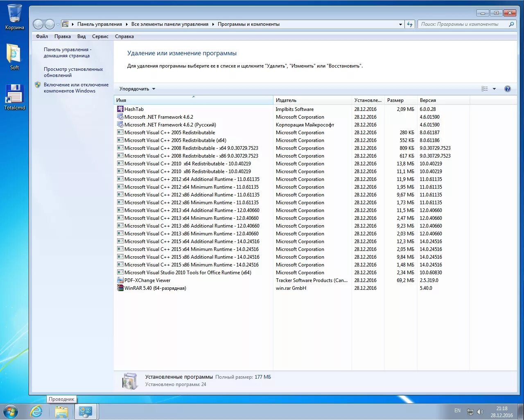Sort by the Размер column header
Viewport: 524px width, 420px height.
(401, 100)
